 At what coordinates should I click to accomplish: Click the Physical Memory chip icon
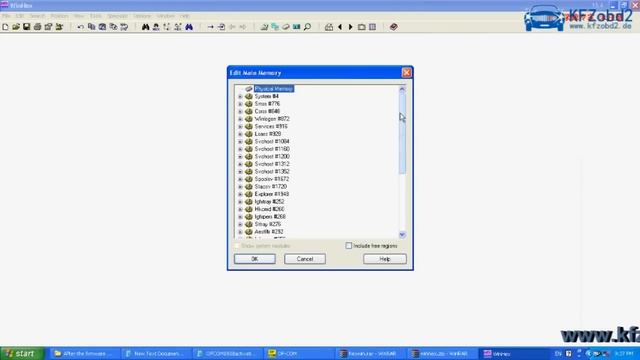click(249, 89)
